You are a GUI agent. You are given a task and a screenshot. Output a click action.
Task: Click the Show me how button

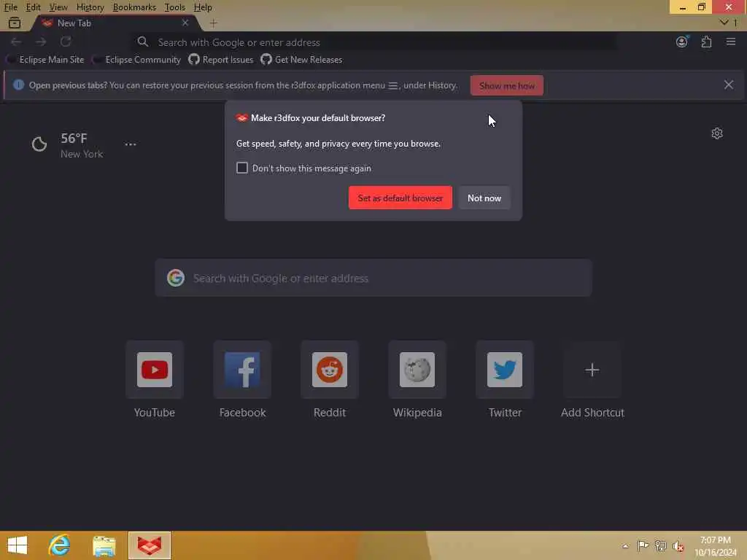[507, 85]
